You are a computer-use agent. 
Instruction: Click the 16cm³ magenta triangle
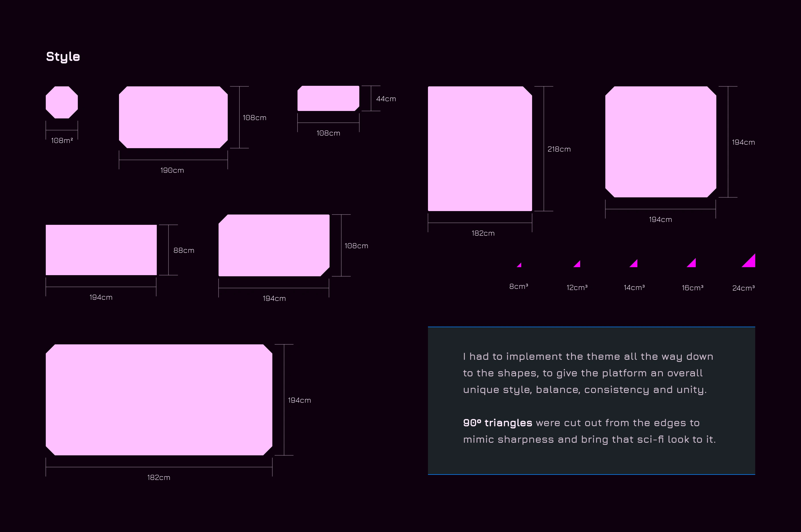(x=692, y=264)
